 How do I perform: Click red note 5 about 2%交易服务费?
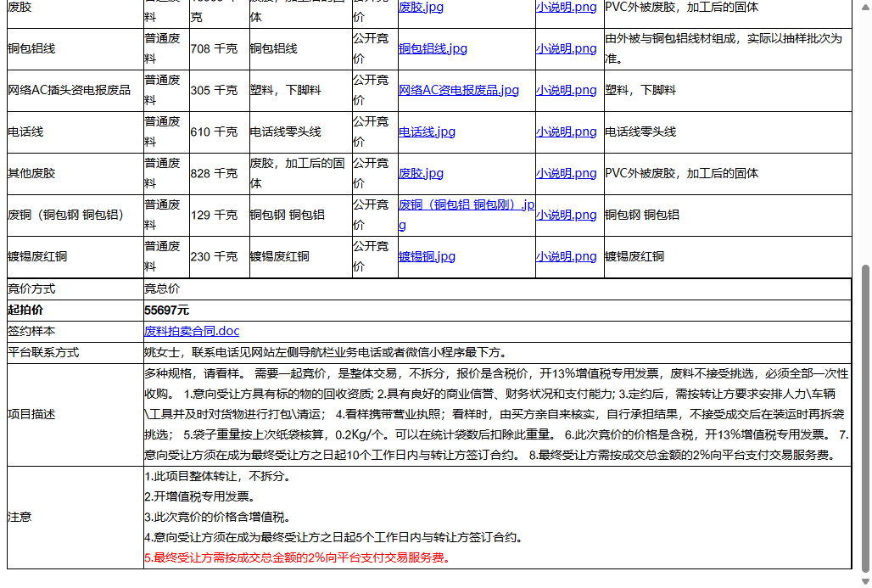tap(297, 557)
